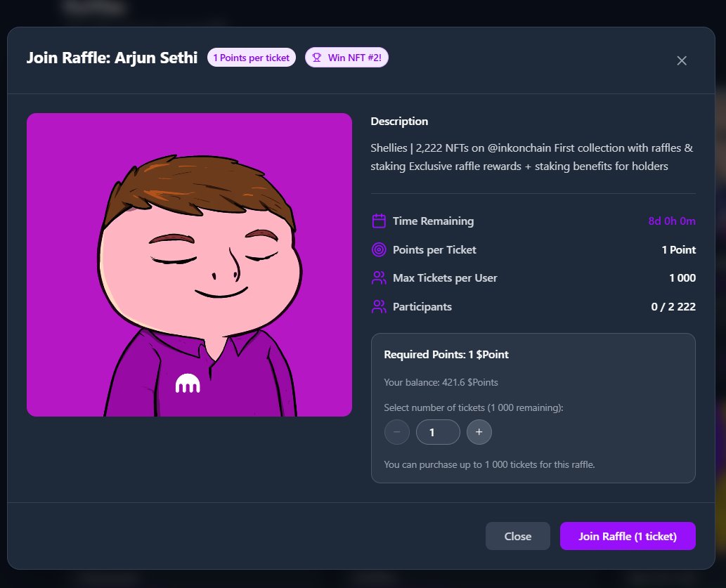This screenshot has height=588, width=726.
Task: Click the users icon beside Max Tickets per User
Action: click(x=379, y=277)
